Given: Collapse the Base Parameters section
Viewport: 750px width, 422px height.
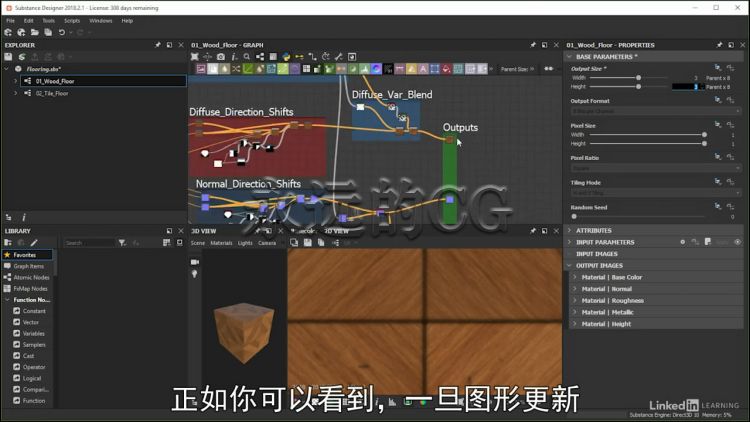Looking at the screenshot, I should pos(569,56).
